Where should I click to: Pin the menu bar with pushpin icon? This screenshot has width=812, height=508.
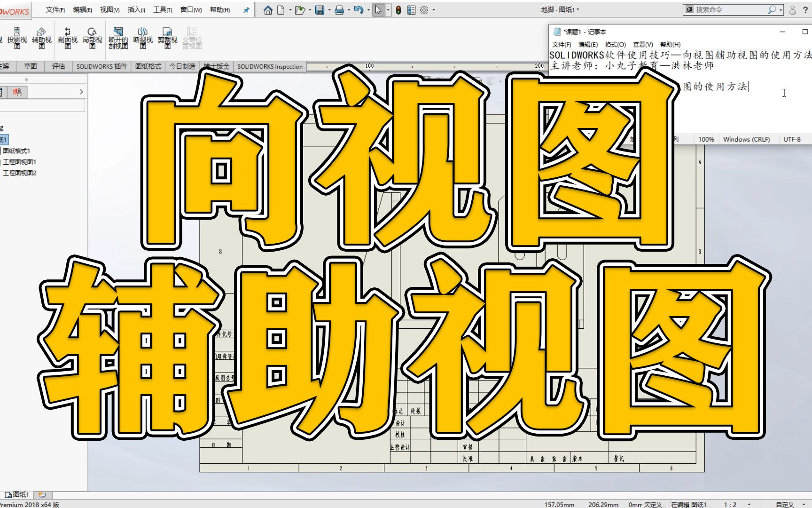246,10
